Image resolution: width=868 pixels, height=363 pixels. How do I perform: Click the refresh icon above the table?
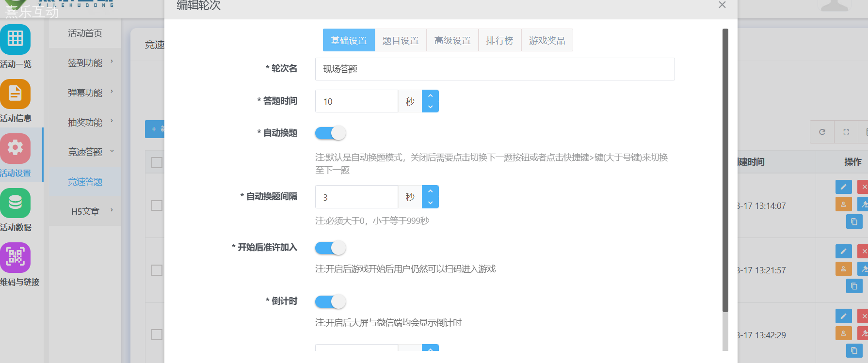(x=822, y=132)
